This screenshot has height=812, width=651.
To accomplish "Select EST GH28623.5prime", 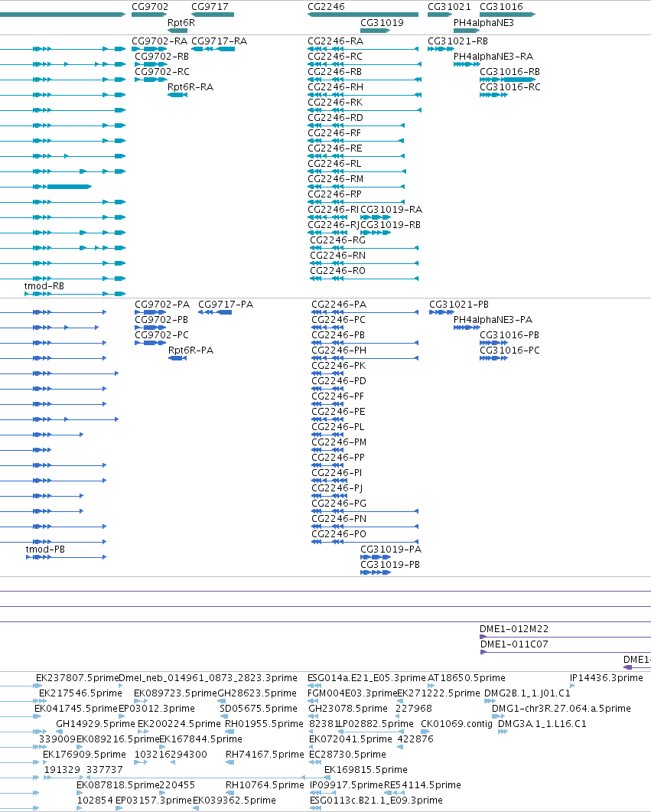I will 257,693.
